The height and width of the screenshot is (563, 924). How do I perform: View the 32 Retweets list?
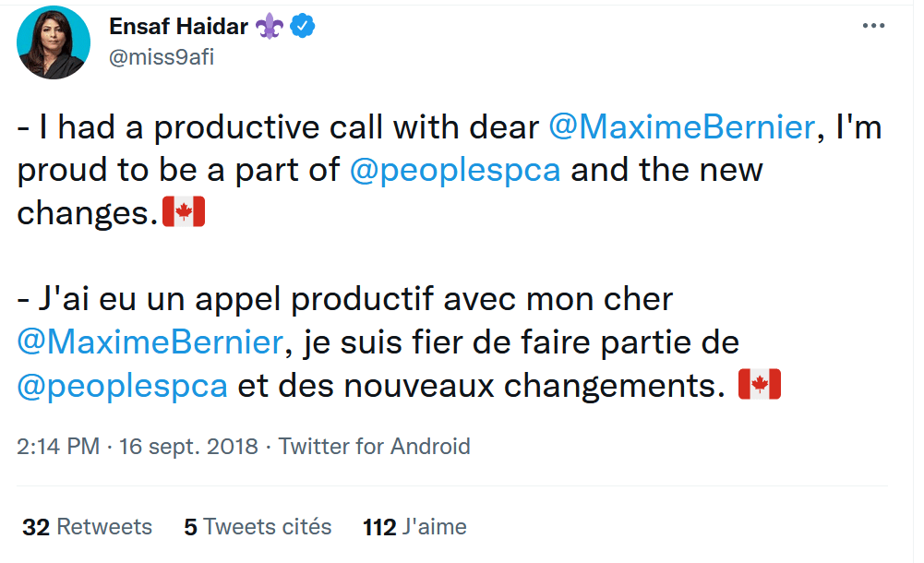coord(87,527)
